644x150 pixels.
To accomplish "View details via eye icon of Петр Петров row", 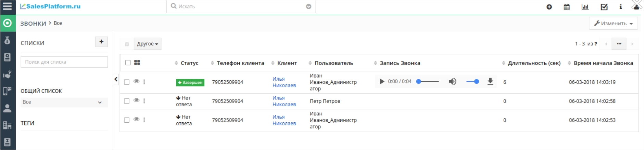I will [136, 100].
